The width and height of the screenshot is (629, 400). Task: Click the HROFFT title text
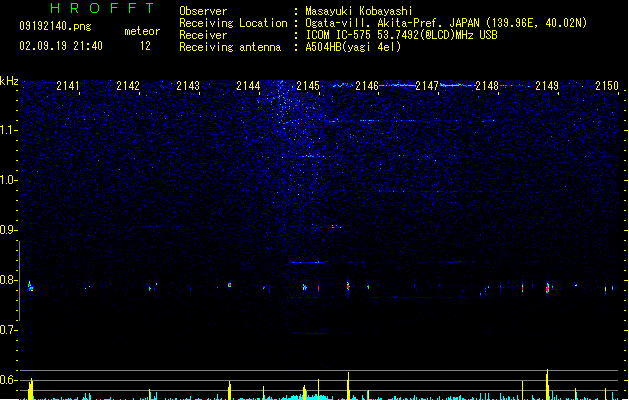tap(103, 8)
